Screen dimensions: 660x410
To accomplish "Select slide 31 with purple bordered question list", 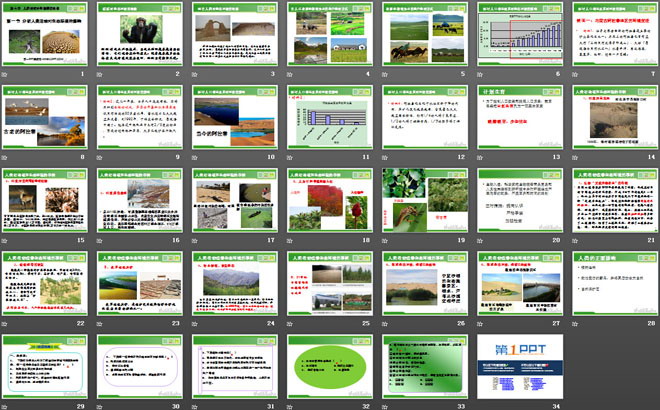I will click(x=235, y=367).
